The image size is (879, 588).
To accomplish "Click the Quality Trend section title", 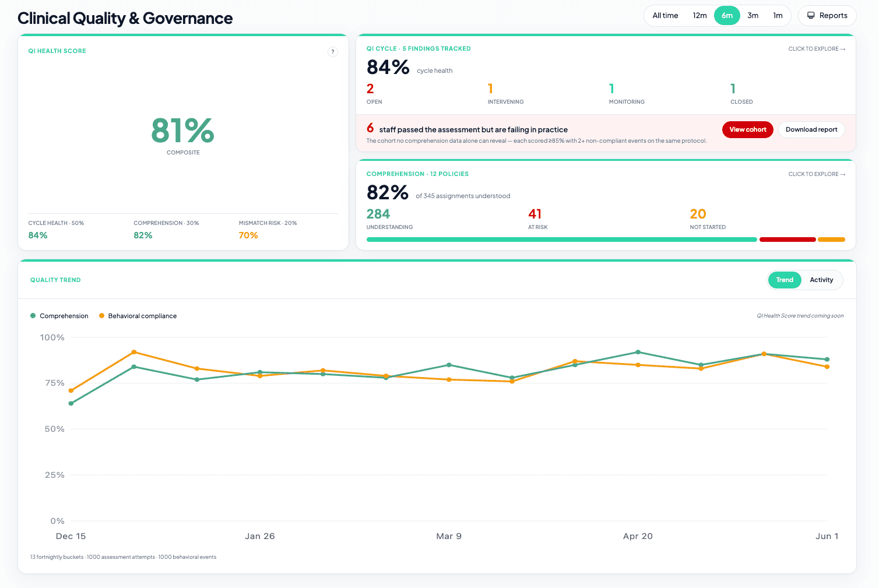I will pos(55,280).
